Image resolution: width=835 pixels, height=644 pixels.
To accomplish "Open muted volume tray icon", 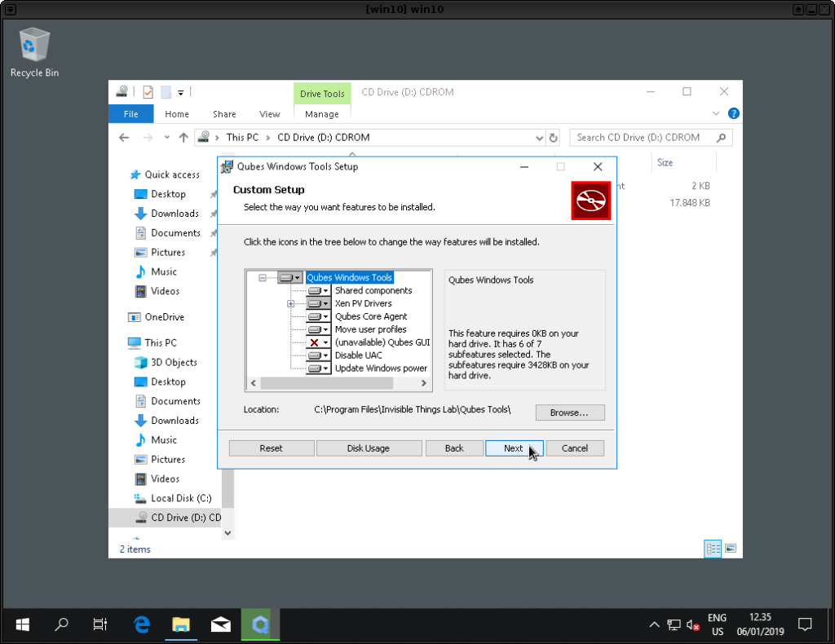I will point(693,624).
